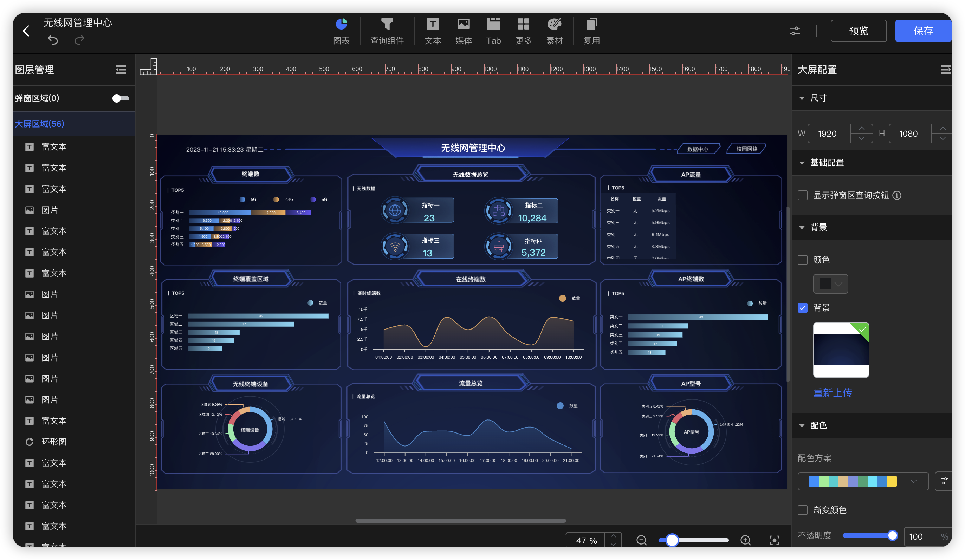Viewport: 965px width, 560px height.
Task: Collapse the 尺寸 section
Action: pos(802,98)
